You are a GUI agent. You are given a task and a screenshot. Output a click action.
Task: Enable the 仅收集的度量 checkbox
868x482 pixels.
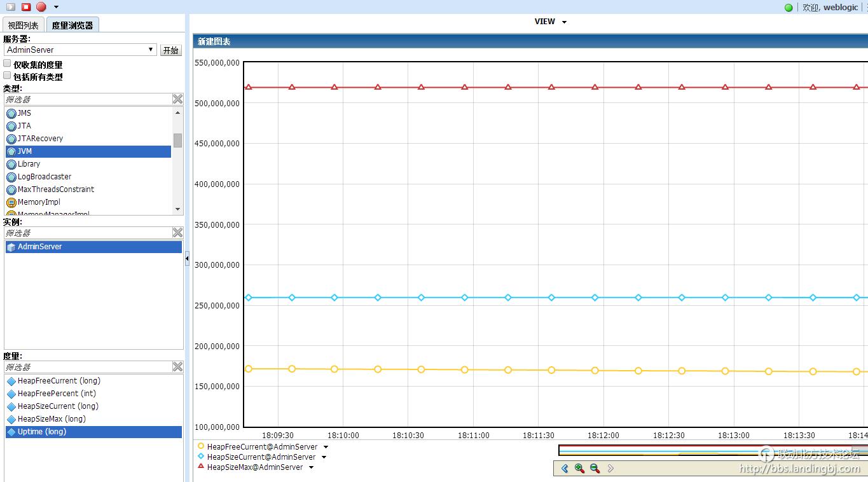8,64
